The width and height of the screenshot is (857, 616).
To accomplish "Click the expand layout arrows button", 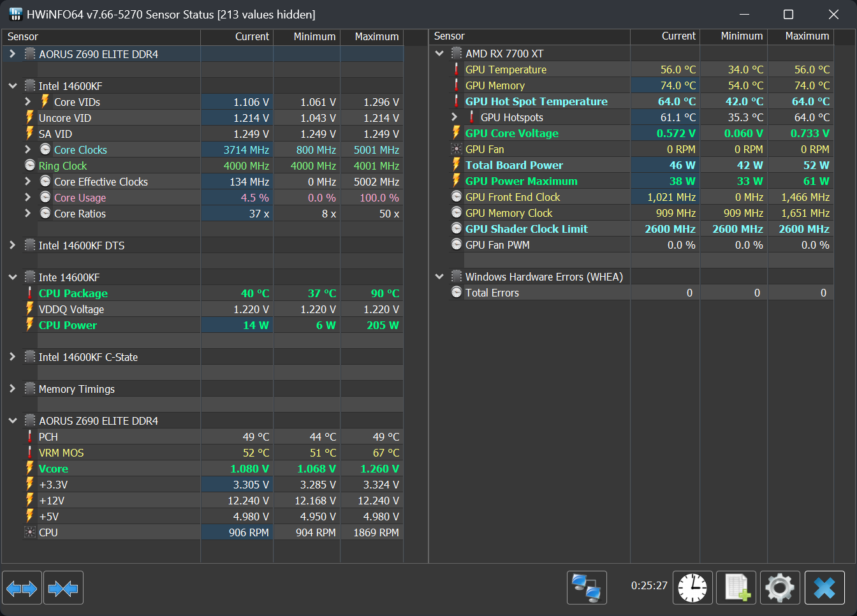I will click(22, 588).
